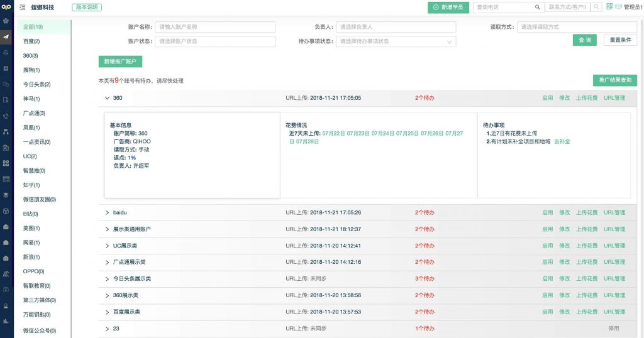644x338 pixels.
Task: Click the 去补全 link in 待办事项
Action: click(x=562, y=142)
